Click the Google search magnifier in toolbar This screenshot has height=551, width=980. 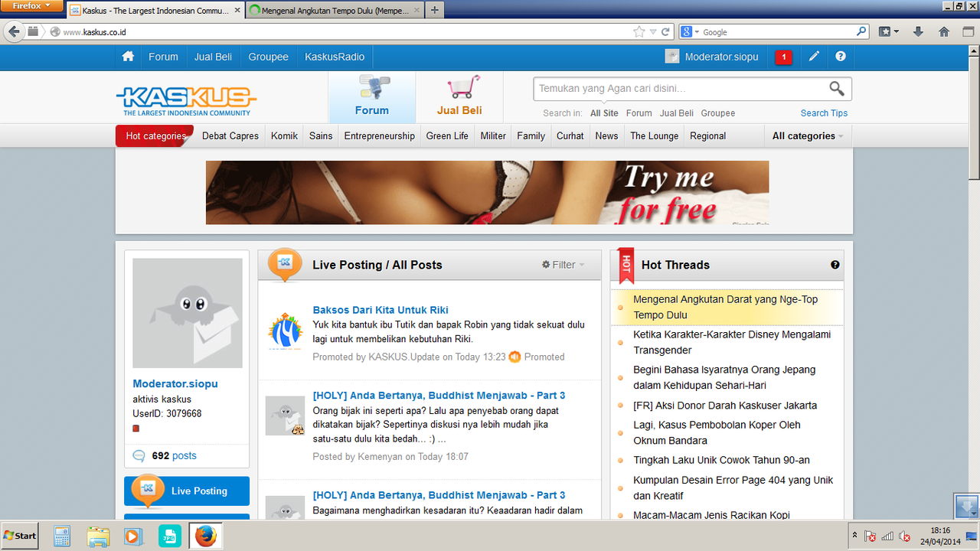[x=861, y=32]
